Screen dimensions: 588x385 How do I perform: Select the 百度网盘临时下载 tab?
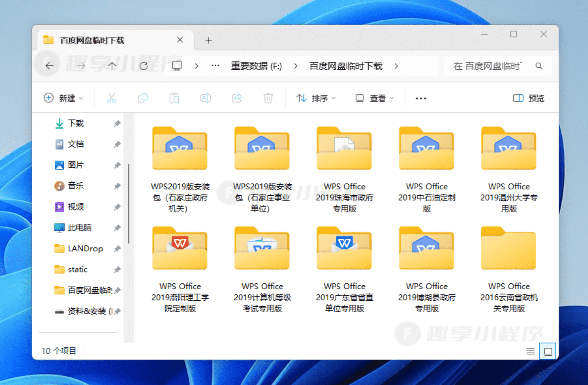pos(92,40)
